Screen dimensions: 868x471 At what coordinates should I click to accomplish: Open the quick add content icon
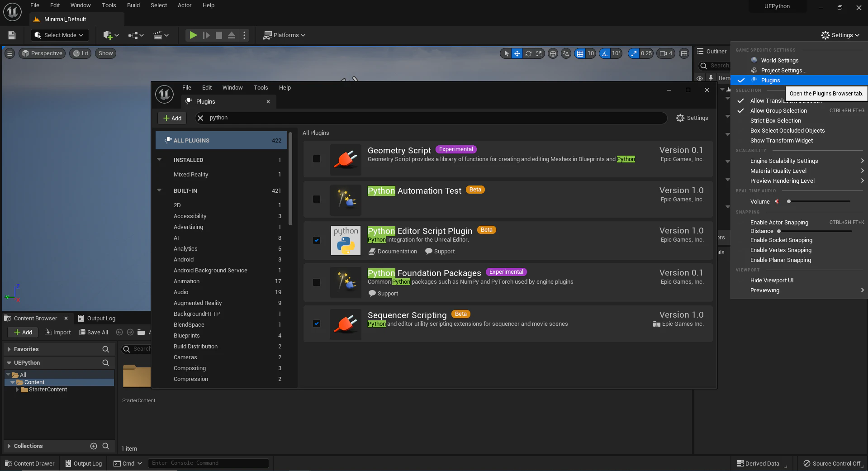[111, 35]
